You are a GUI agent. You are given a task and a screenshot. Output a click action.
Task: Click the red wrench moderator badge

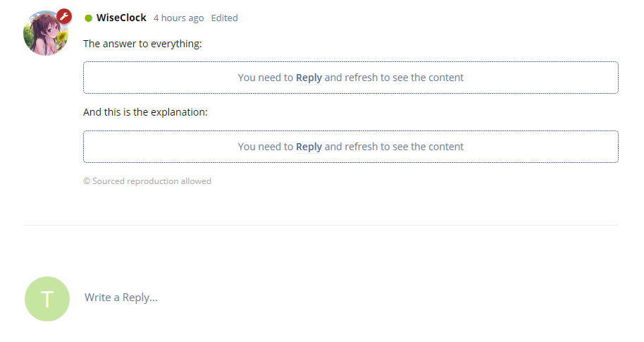click(x=64, y=16)
